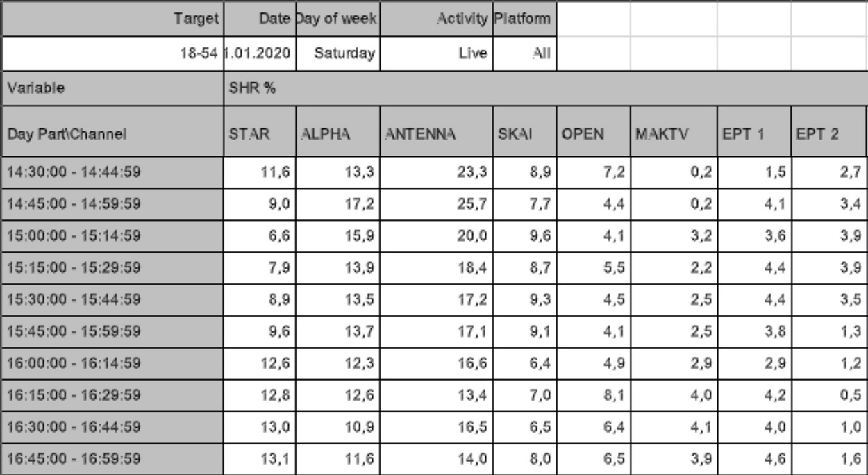The height and width of the screenshot is (475, 868).
Task: Select the Platform header cell
Action: point(524,15)
